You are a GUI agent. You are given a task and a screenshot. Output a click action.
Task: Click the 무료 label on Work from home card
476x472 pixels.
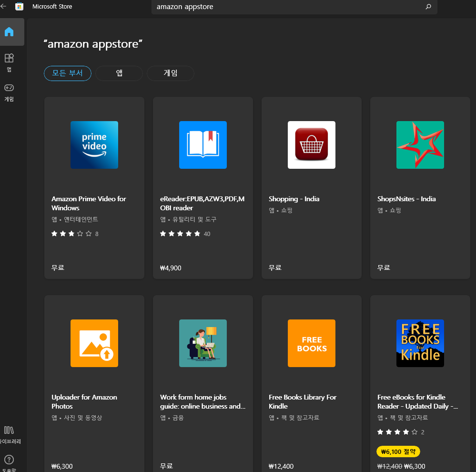(x=166, y=466)
